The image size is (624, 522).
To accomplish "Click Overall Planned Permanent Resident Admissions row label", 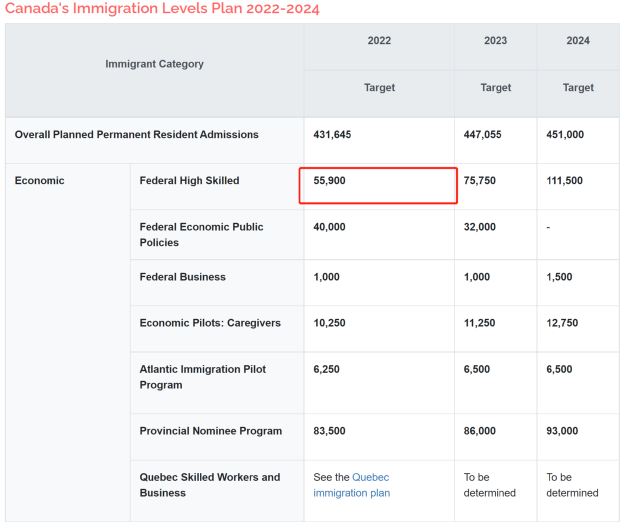I will coord(136,134).
